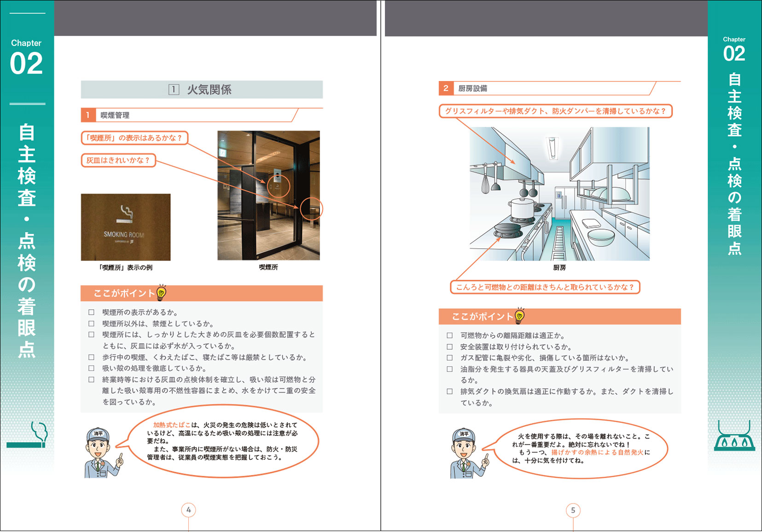Check the box for 終業時等における灰皿の点検体制 item
Viewport: 762px width, 532px height.
click(x=91, y=380)
